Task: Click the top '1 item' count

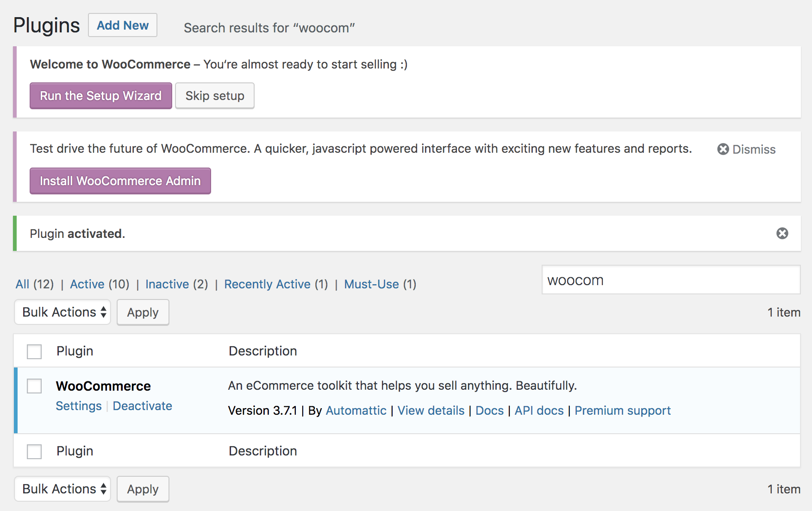Action: click(784, 312)
